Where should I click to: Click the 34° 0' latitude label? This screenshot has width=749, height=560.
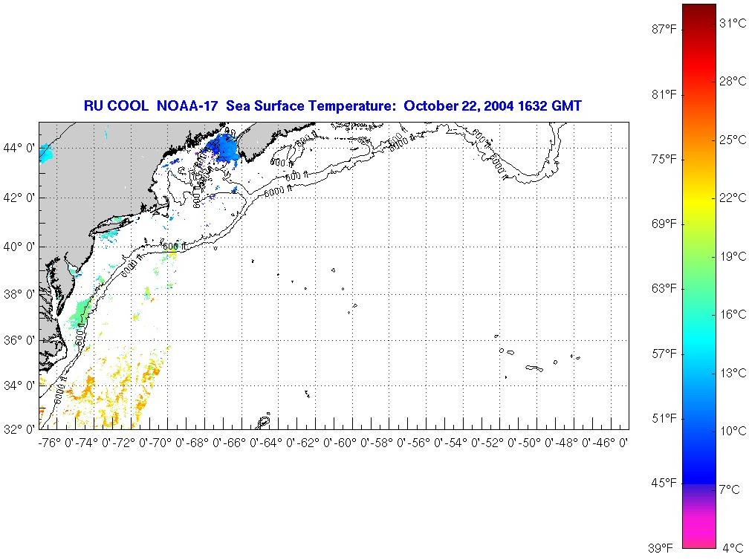[x=19, y=385]
